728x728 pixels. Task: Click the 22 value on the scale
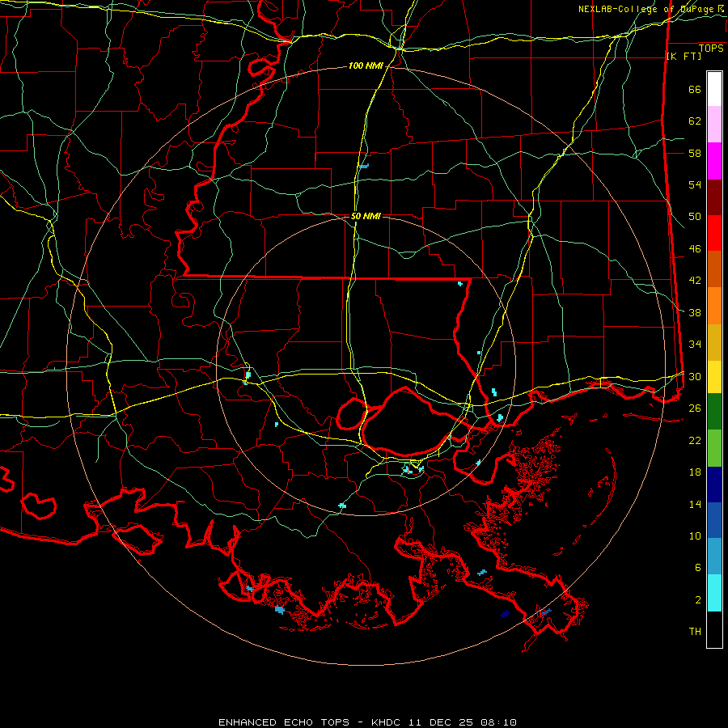pyautogui.click(x=695, y=440)
